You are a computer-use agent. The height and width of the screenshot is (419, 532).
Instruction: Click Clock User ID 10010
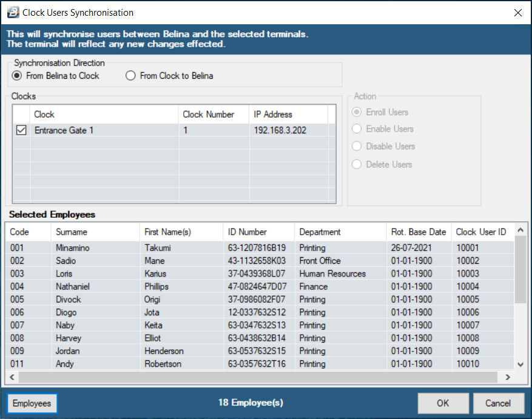pos(468,364)
